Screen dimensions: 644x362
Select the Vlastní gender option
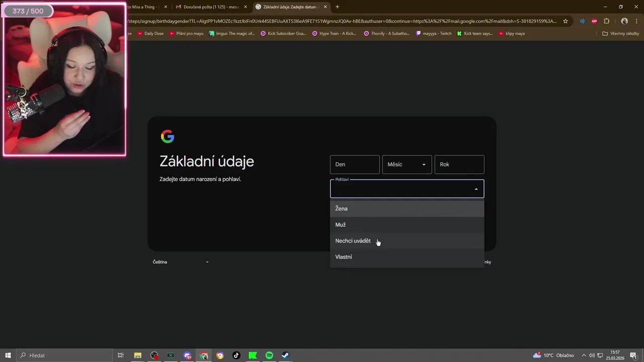[x=407, y=257]
